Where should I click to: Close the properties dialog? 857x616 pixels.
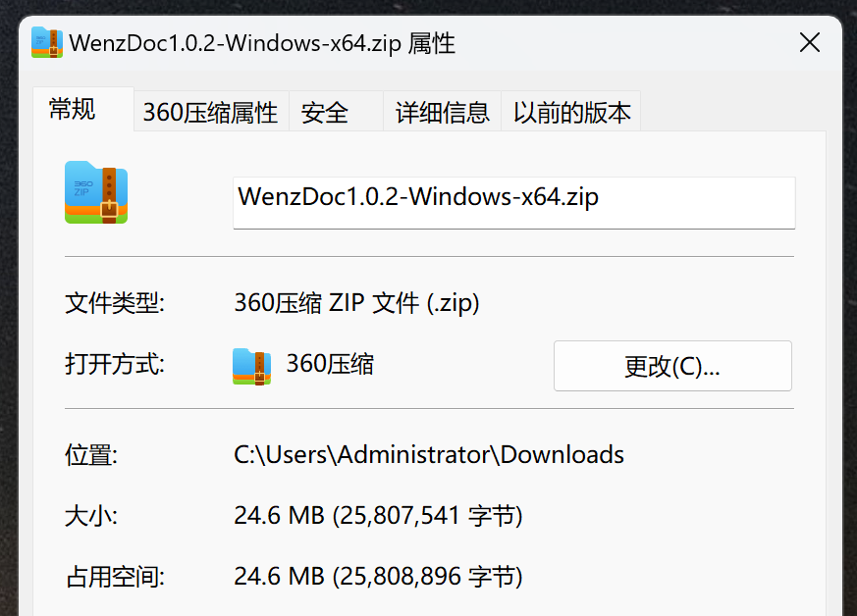[x=810, y=42]
